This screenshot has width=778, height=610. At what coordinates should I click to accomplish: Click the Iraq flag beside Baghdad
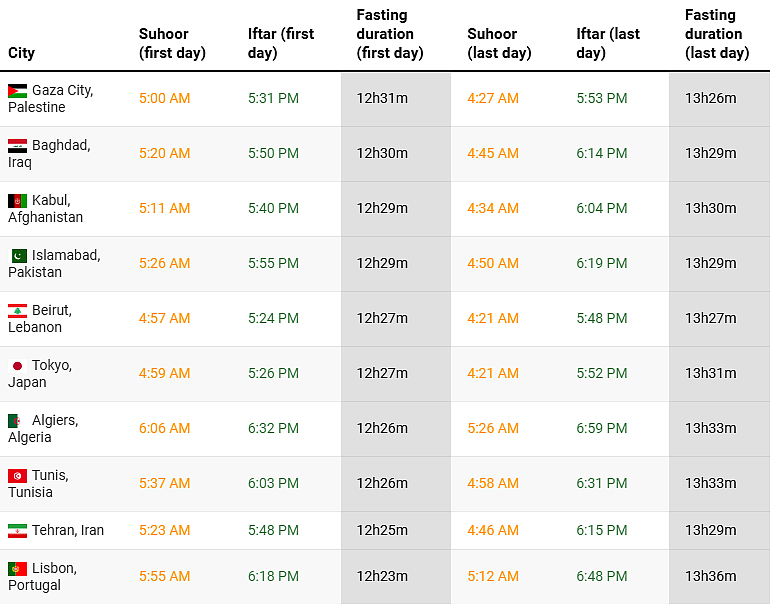pyautogui.click(x=17, y=146)
